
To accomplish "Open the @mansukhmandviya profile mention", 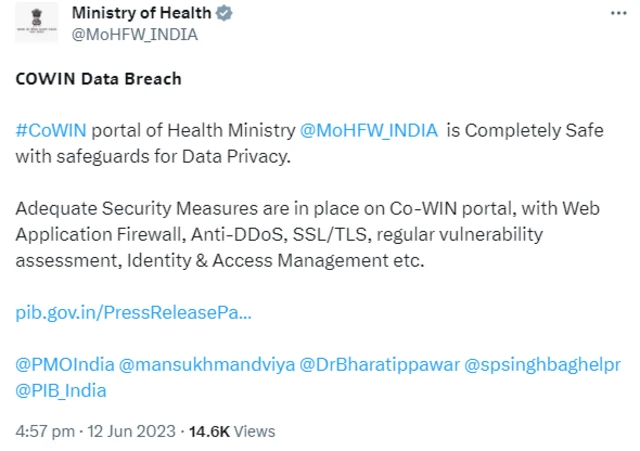I will [207, 365].
